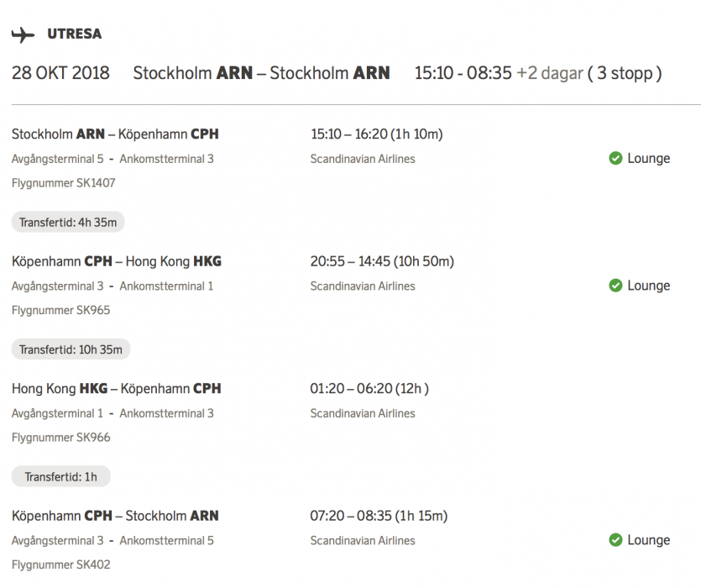
Task: Select flight number SK402
Action: [60, 564]
